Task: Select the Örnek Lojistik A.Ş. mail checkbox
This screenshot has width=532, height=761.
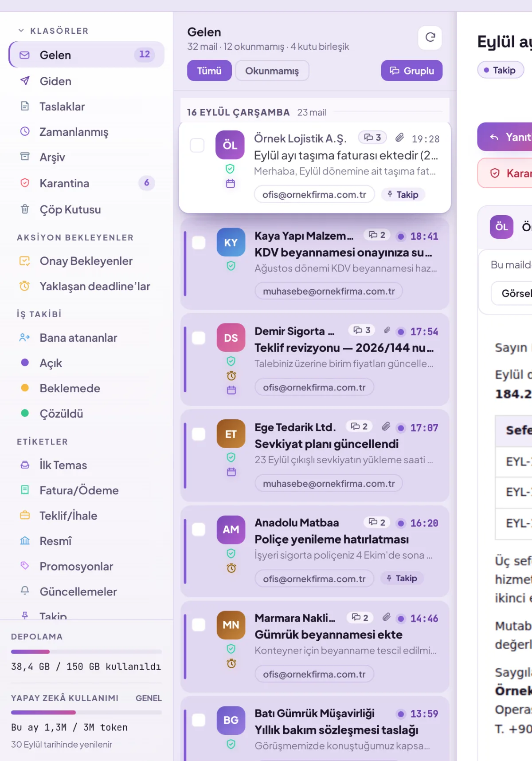Action: [x=197, y=145]
